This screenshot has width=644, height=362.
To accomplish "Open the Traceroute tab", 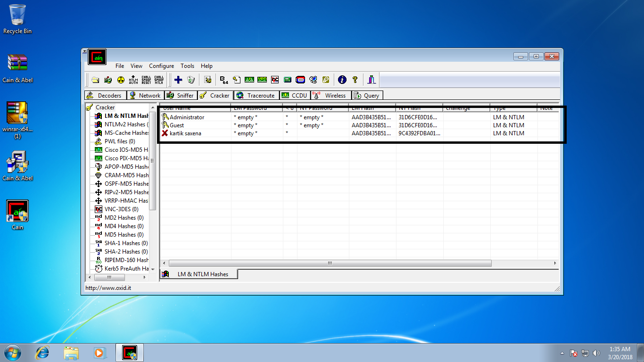I will pos(256,95).
